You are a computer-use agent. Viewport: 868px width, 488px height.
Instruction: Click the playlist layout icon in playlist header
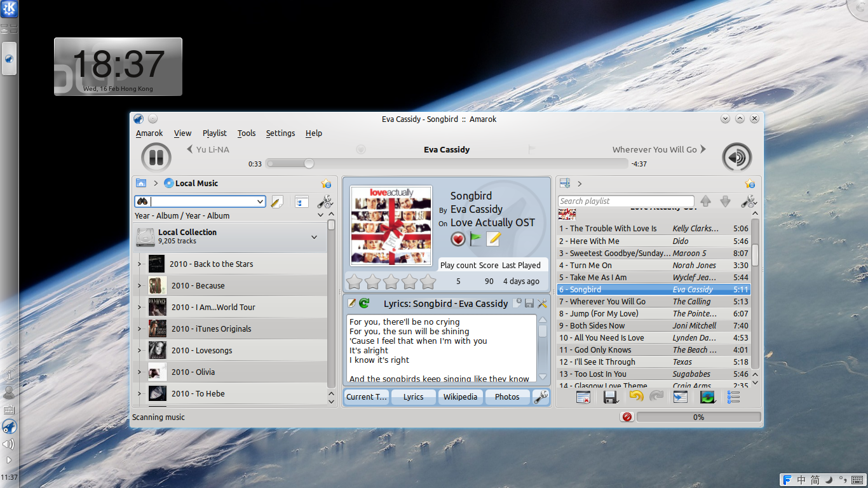564,183
